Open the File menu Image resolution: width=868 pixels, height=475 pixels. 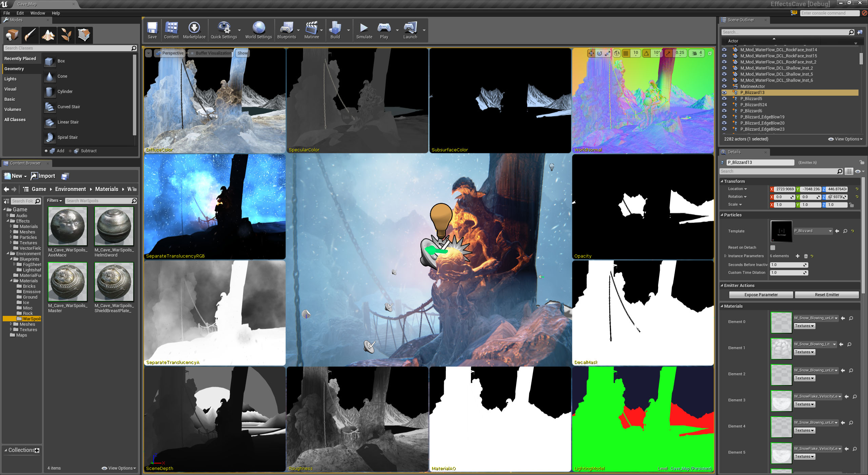tap(6, 13)
